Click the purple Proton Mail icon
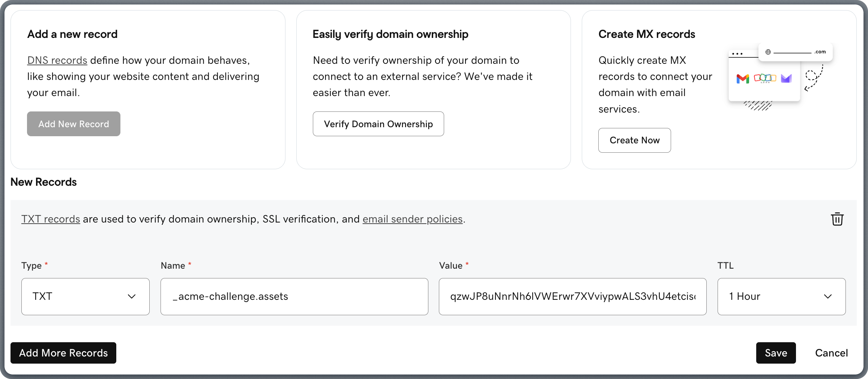The width and height of the screenshot is (868, 379). point(786,79)
